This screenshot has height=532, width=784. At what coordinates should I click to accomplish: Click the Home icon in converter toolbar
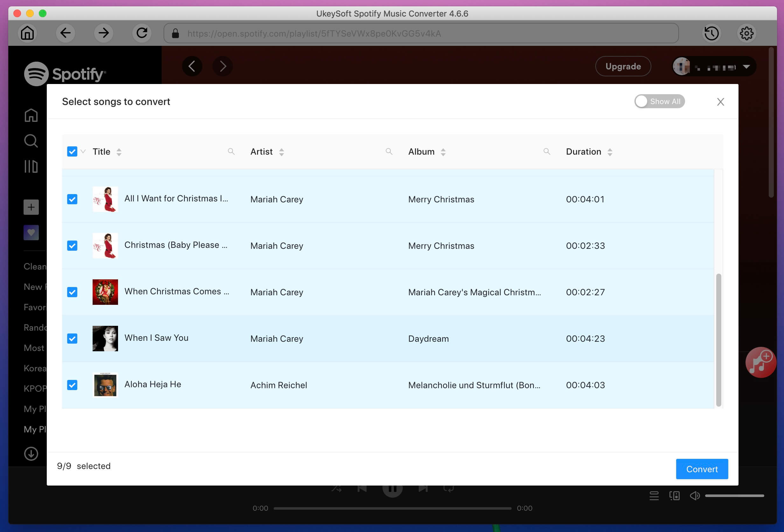[27, 33]
